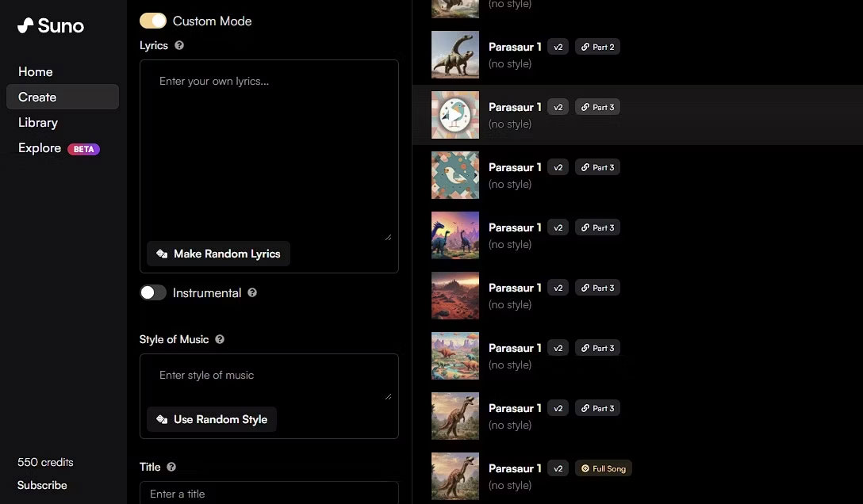Click the Enter a title field
The height and width of the screenshot is (504, 863).
click(269, 493)
